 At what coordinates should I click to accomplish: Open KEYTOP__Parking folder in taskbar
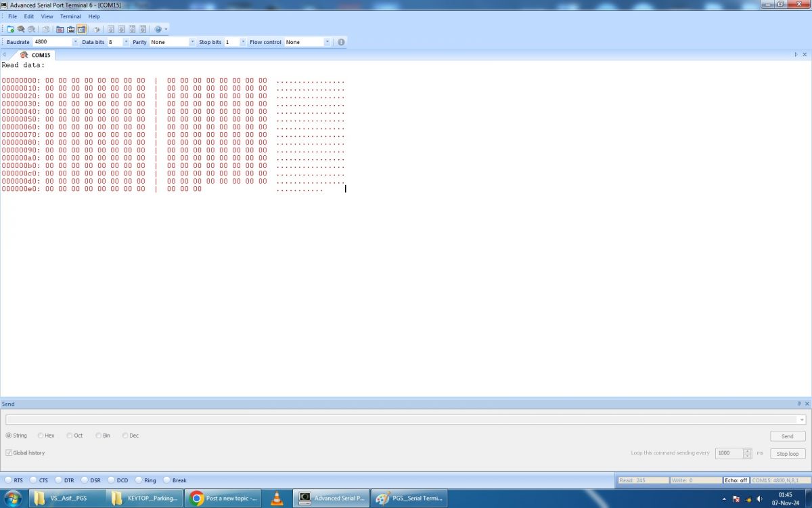(144, 499)
